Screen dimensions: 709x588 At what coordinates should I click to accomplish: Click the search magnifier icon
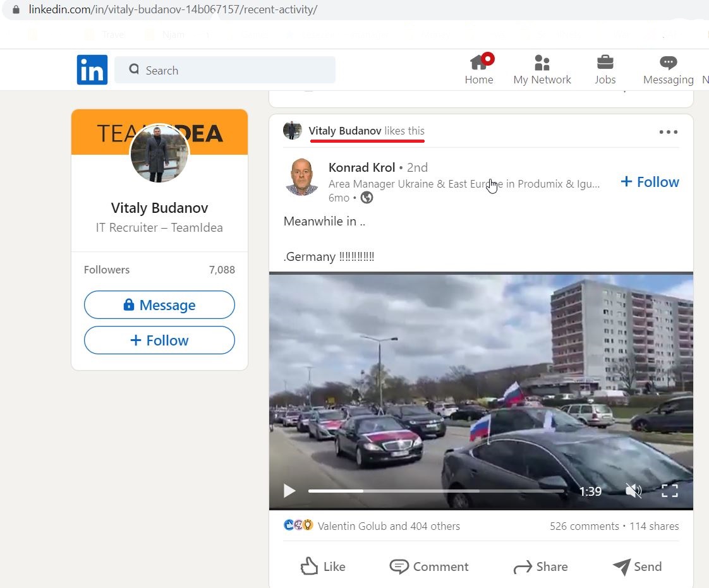pyautogui.click(x=134, y=69)
